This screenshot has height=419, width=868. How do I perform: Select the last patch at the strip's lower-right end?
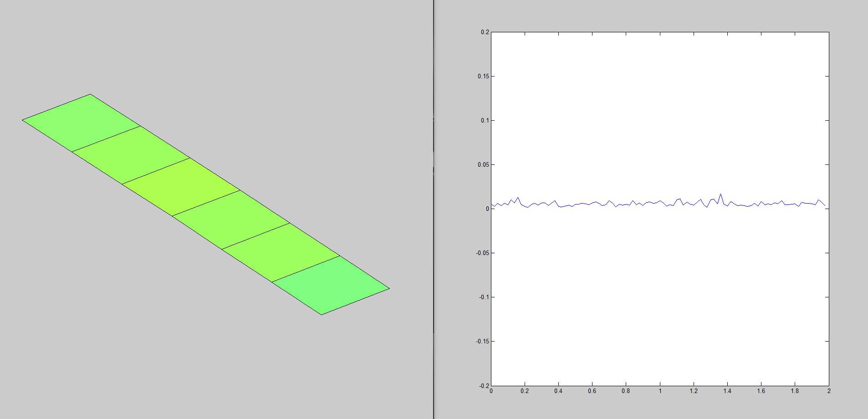pyautogui.click(x=331, y=285)
